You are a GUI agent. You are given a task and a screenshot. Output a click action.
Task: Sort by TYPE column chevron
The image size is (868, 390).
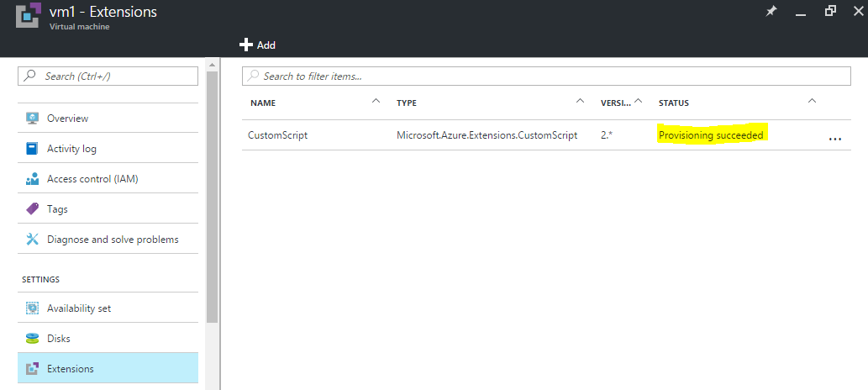tap(580, 101)
